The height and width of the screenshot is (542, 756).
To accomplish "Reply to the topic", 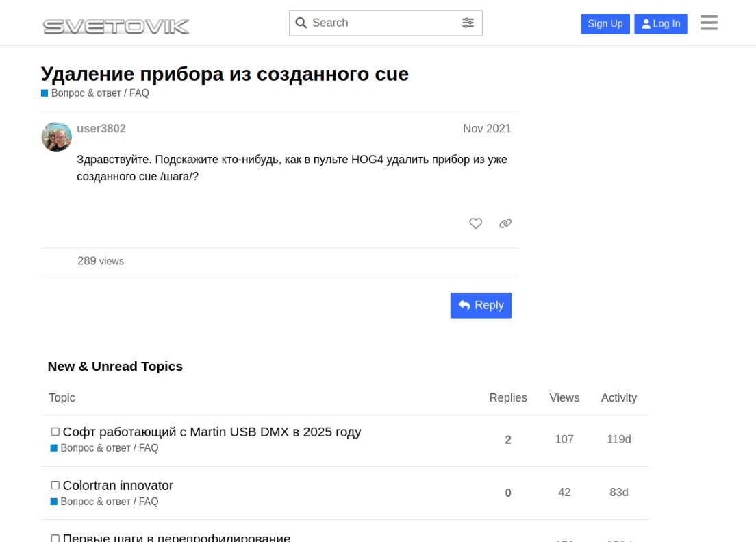I will tap(481, 306).
